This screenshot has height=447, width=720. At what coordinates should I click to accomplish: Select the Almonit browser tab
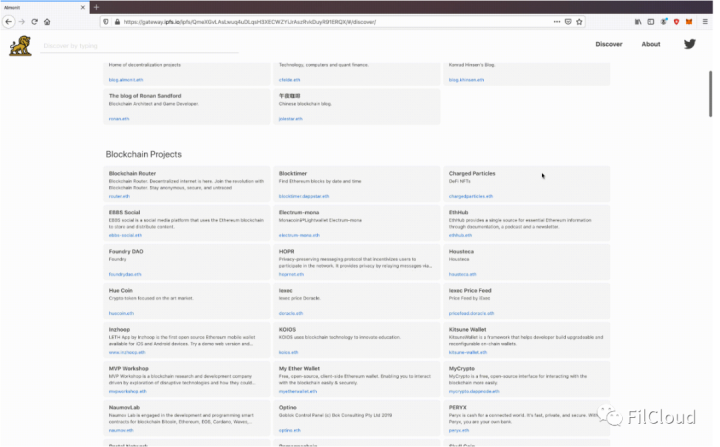click(44, 7)
